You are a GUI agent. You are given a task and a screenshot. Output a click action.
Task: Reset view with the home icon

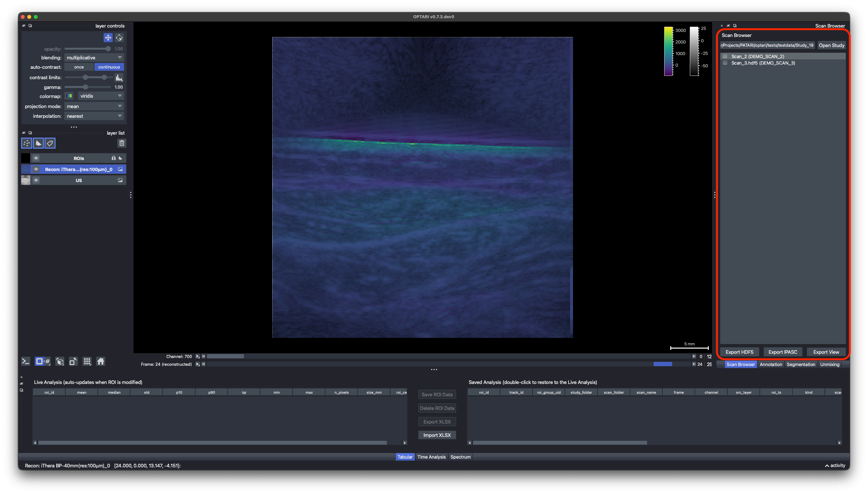(x=101, y=361)
